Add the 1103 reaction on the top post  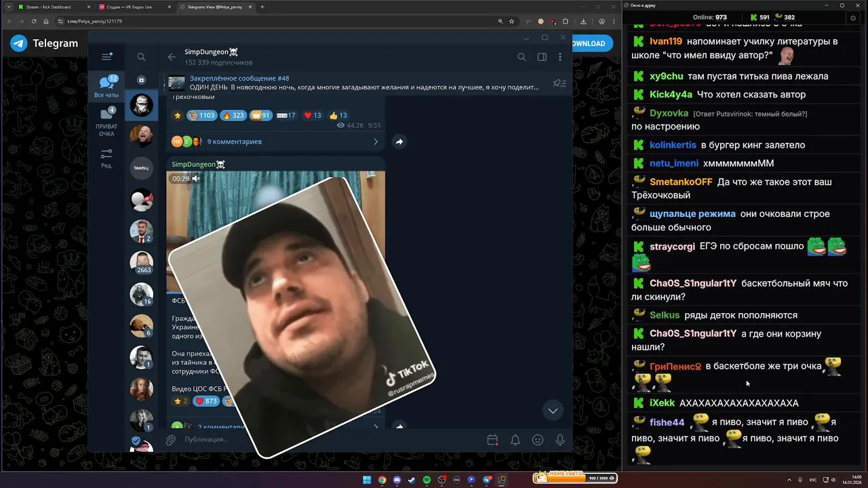(x=201, y=115)
